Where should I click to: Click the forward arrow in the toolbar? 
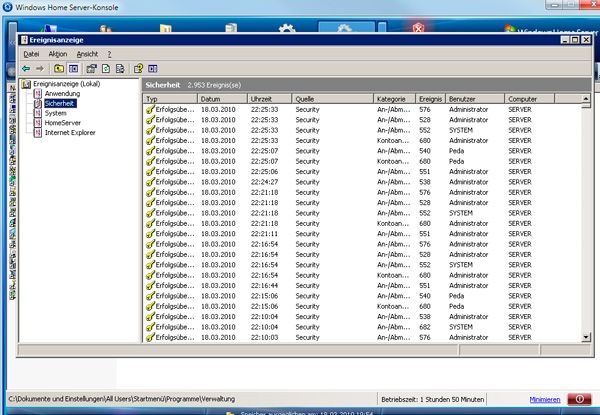pyautogui.click(x=40, y=68)
